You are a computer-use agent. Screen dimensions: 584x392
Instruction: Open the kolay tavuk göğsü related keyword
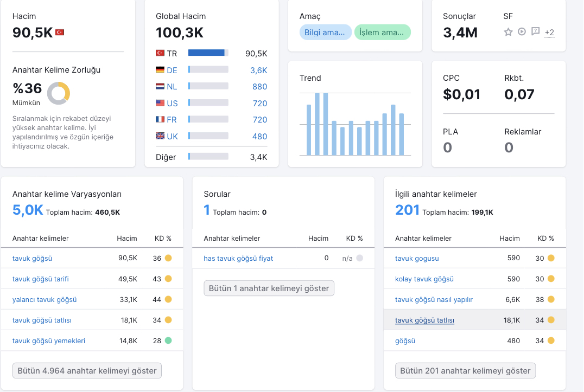424,279
